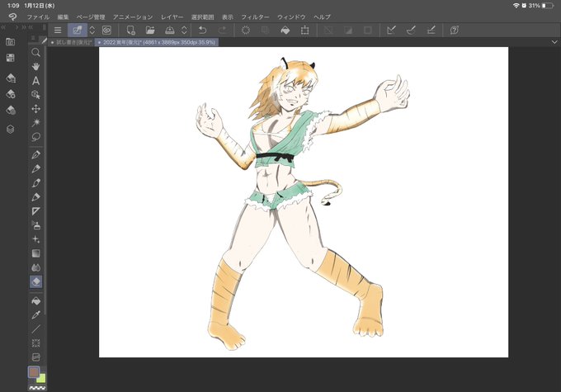The width and height of the screenshot is (561, 392).
Task: Click the Open folder icon
Action: (150, 30)
